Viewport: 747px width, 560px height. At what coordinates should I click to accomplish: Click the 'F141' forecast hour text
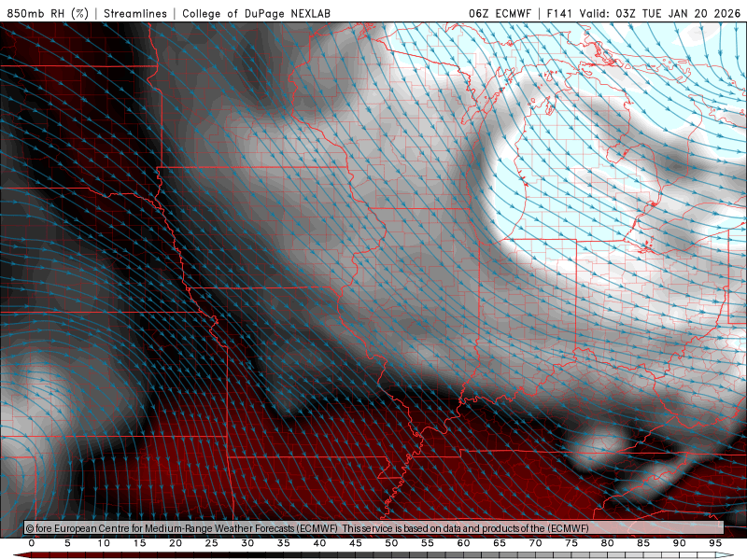click(x=560, y=13)
